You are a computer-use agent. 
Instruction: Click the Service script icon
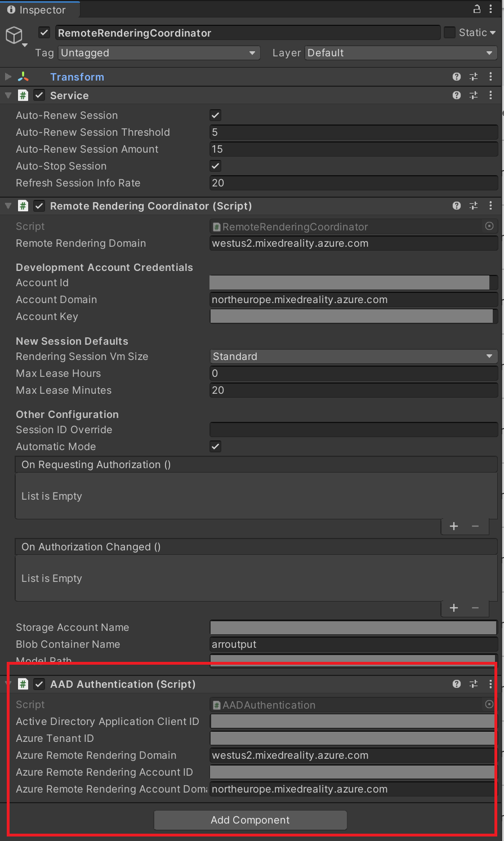click(x=23, y=95)
